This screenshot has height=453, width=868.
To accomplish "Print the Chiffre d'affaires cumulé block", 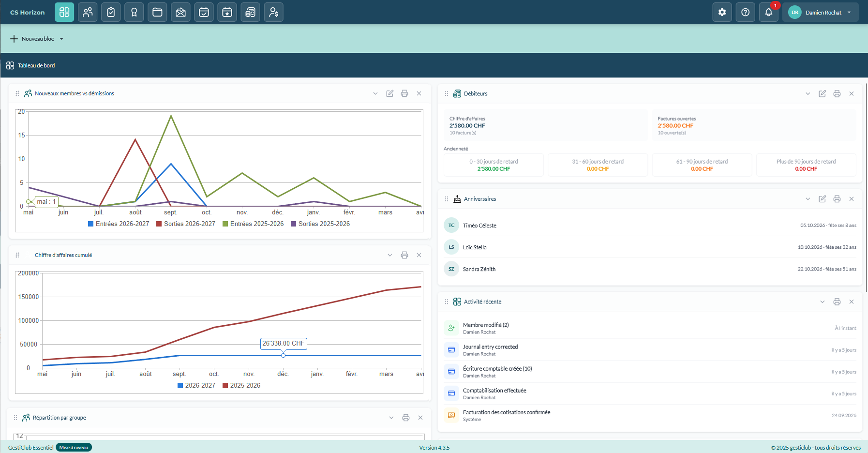I will click(404, 255).
